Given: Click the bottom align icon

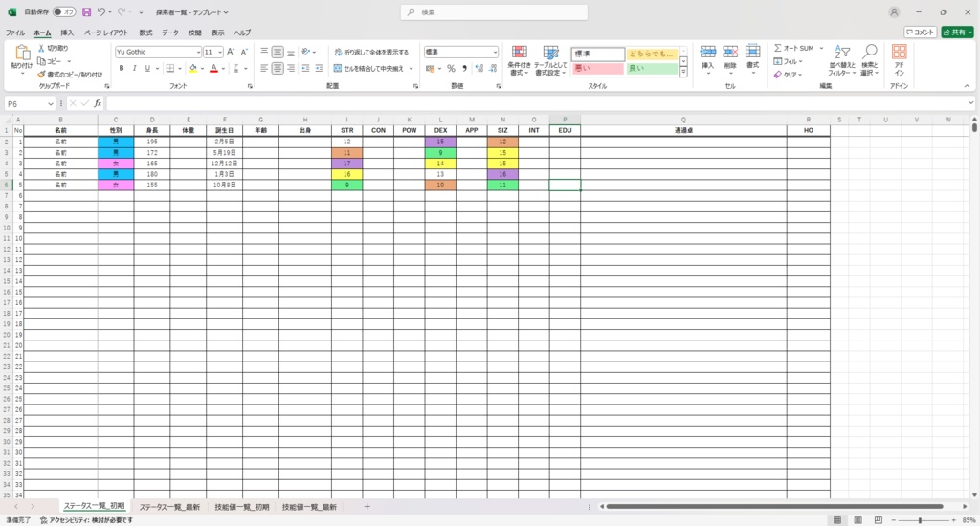Looking at the screenshot, I should click(x=291, y=52).
